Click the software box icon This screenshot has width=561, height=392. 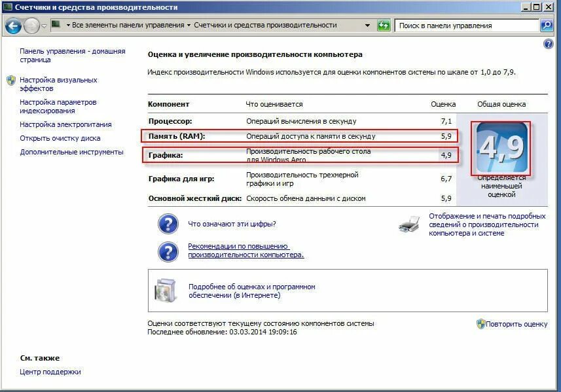pyautogui.click(x=165, y=290)
